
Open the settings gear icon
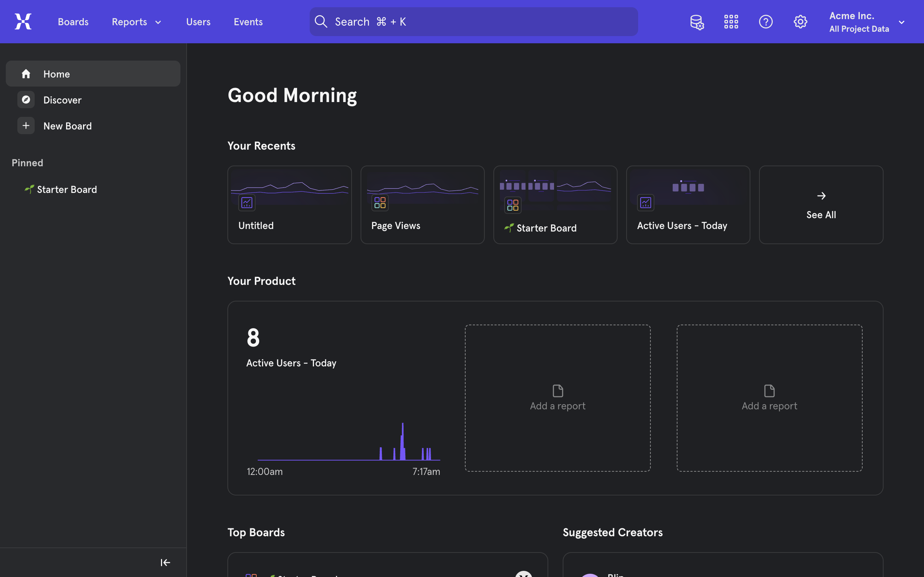point(800,21)
